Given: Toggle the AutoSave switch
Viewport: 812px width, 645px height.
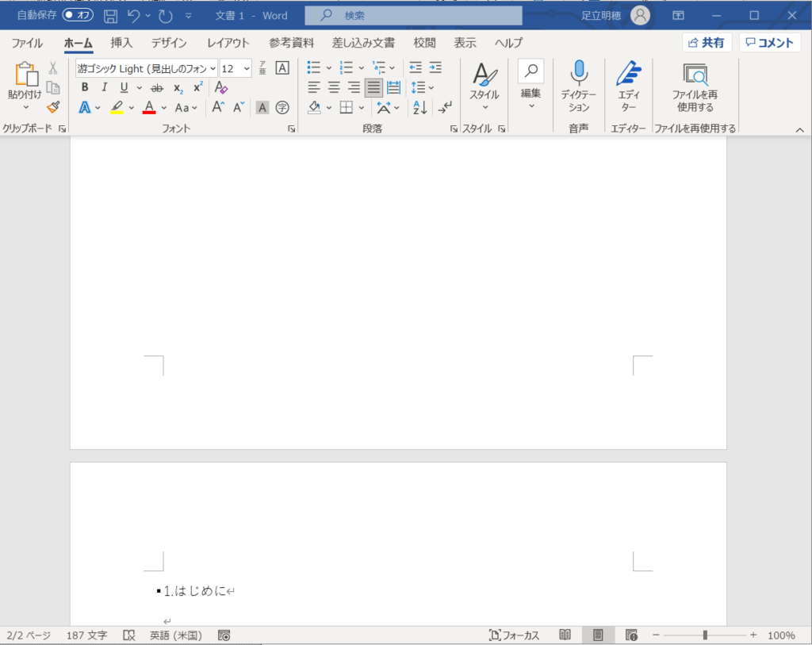Looking at the screenshot, I should click(78, 16).
